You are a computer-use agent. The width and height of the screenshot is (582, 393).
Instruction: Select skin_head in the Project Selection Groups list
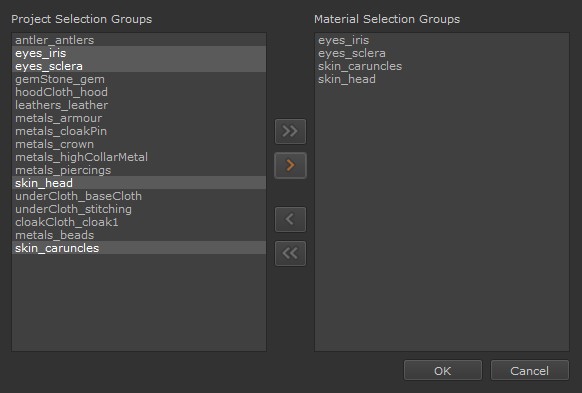tap(139, 183)
